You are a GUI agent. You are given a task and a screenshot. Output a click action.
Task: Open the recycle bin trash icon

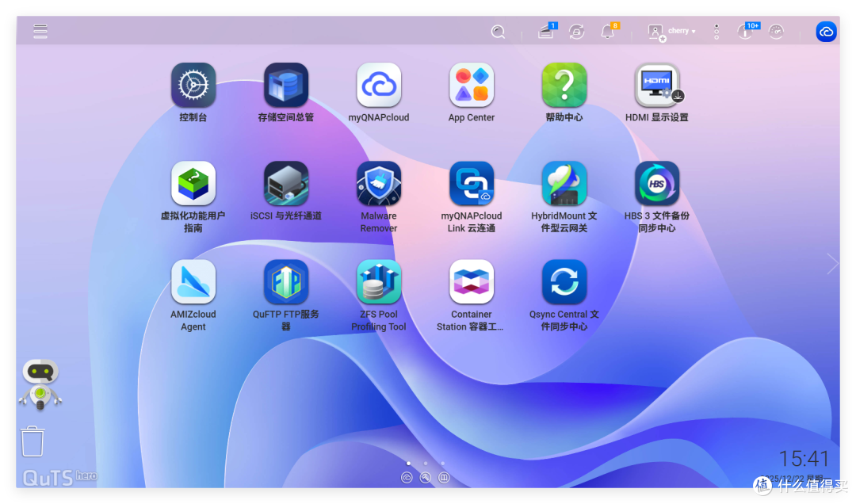point(32,441)
